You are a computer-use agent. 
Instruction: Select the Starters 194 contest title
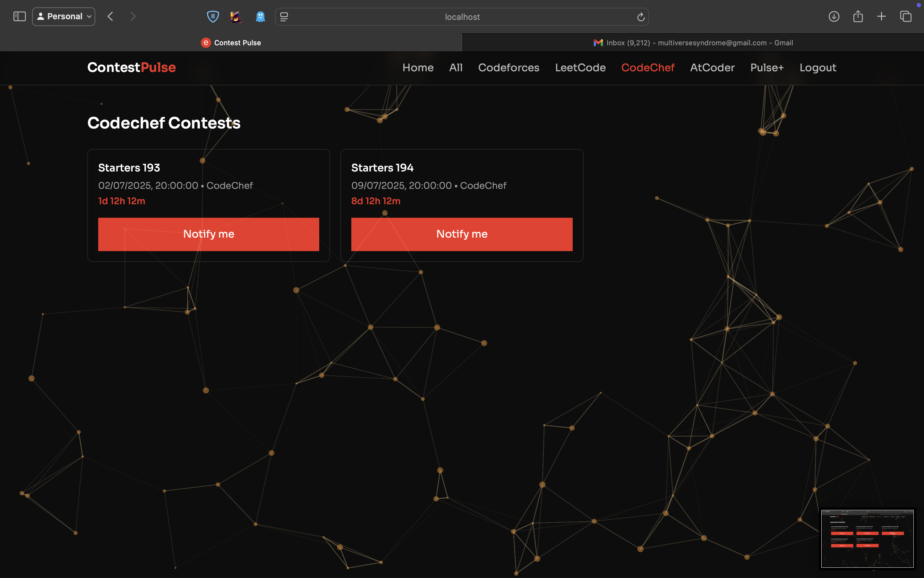382,168
